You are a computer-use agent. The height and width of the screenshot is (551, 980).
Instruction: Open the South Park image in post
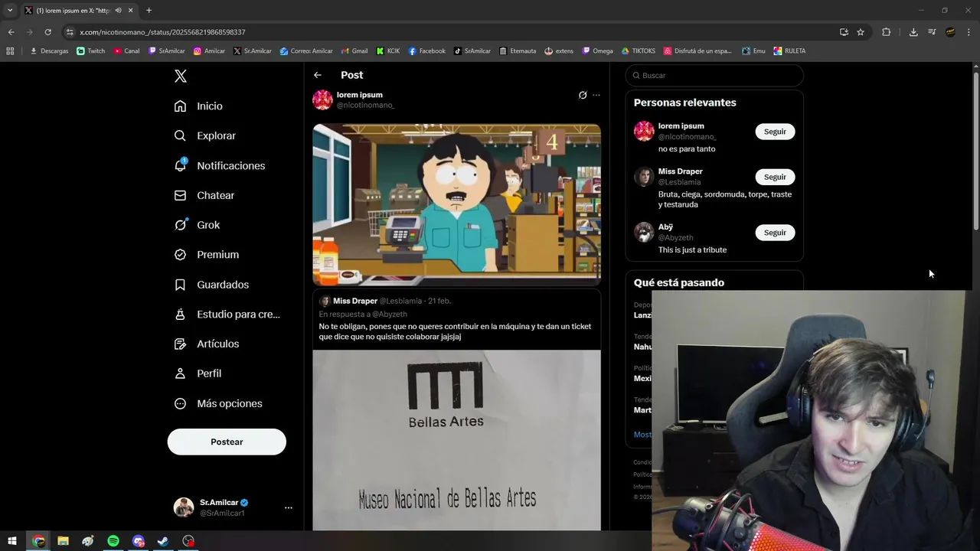pos(456,204)
